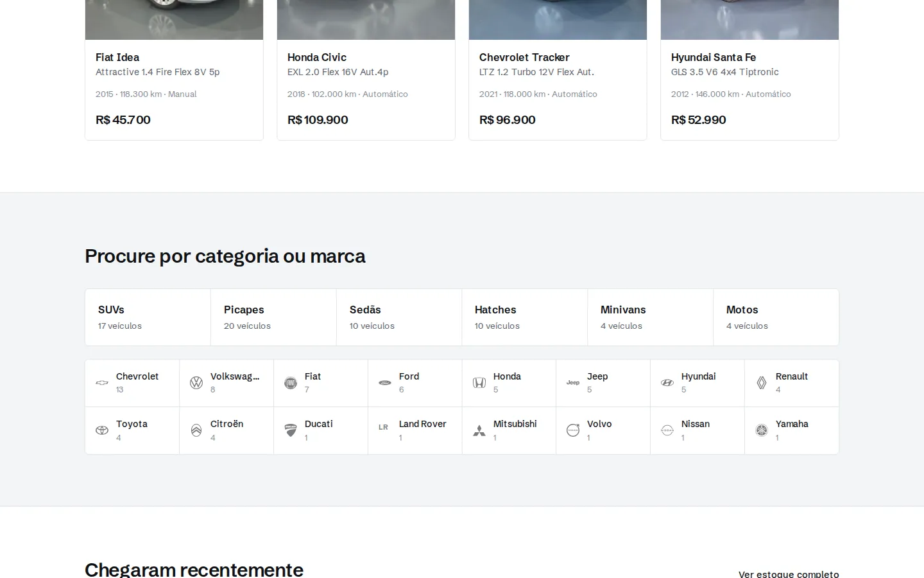Click 'LTZ 1.2 Turbo 12V Flex Aut.' text
924x578 pixels.
(537, 72)
